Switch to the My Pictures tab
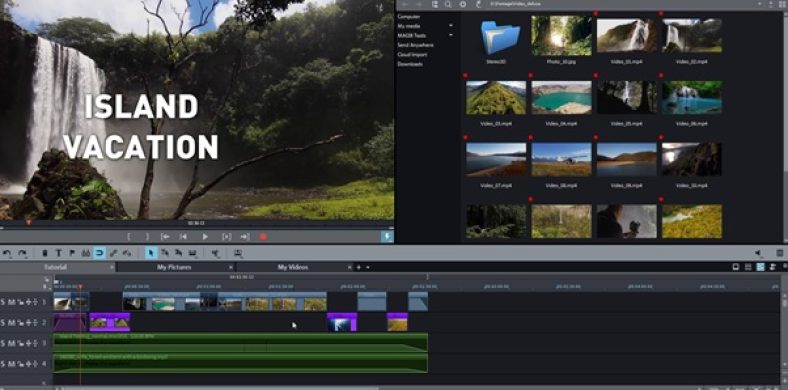This screenshot has width=788, height=390. coord(174,267)
